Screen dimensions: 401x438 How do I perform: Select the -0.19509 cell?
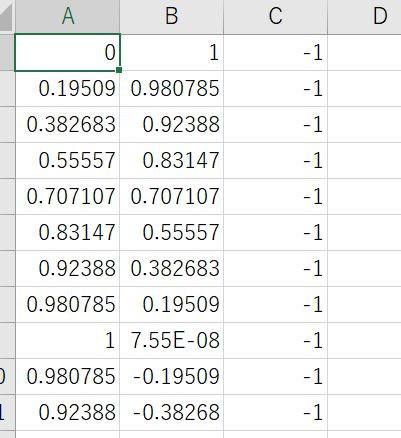coord(171,377)
